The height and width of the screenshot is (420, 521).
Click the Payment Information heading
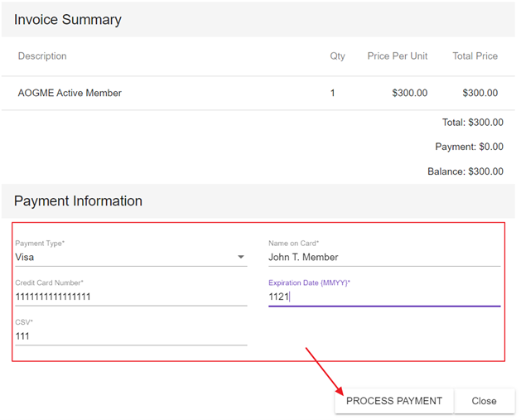pos(78,201)
